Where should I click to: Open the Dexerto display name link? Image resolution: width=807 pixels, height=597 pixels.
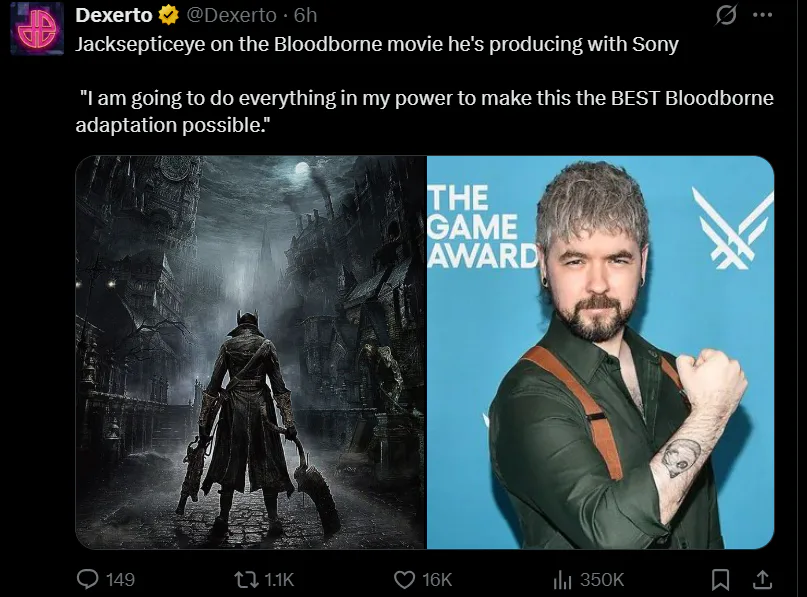point(113,15)
